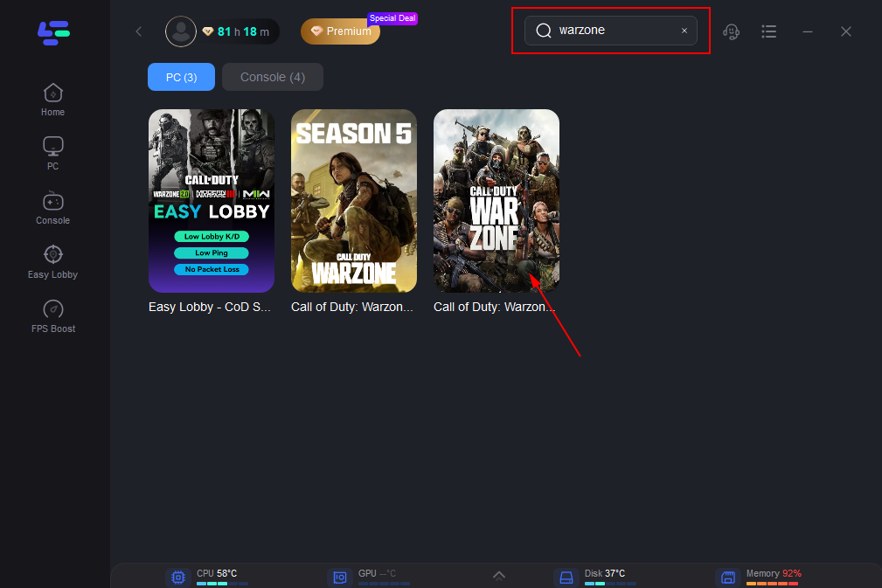
Task: Click the Memory icon in status bar
Action: tap(728, 578)
